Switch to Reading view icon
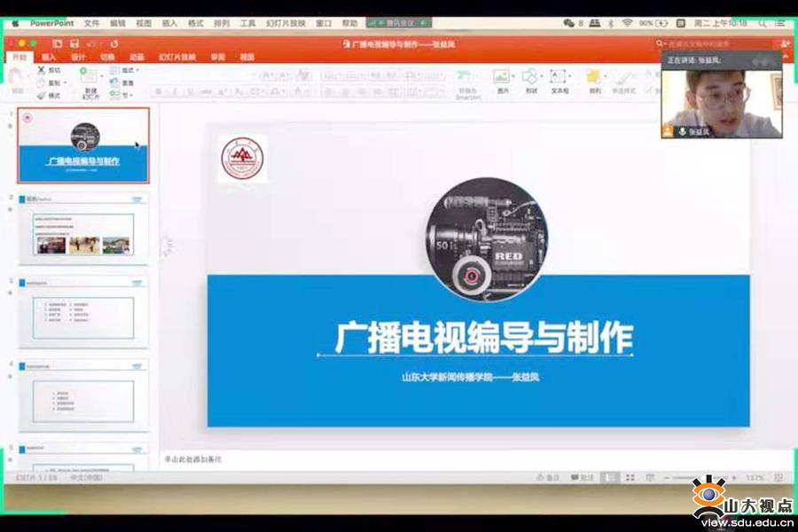This screenshot has height=532, width=798. [x=650, y=478]
